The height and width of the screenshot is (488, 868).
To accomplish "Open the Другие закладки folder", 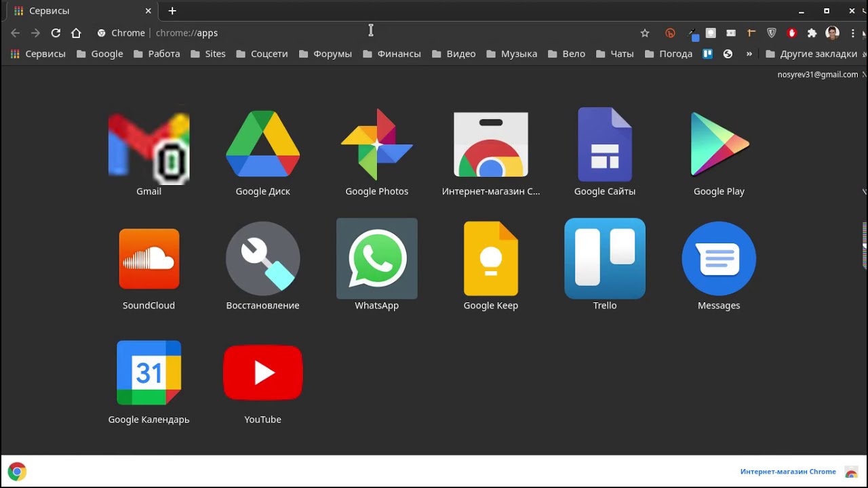I will point(811,54).
